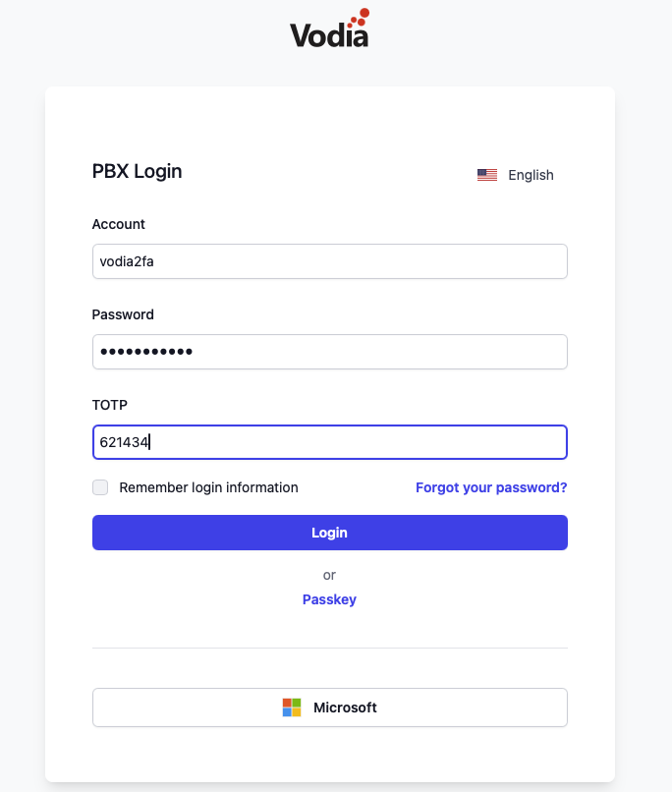
Task: Place cursor in the TOTP code field
Action: coord(329,442)
